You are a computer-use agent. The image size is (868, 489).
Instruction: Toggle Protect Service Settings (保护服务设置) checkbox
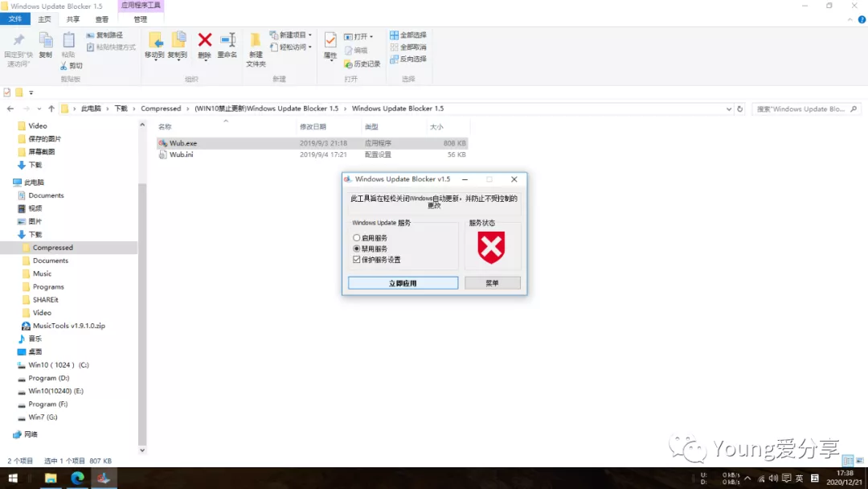pos(357,259)
